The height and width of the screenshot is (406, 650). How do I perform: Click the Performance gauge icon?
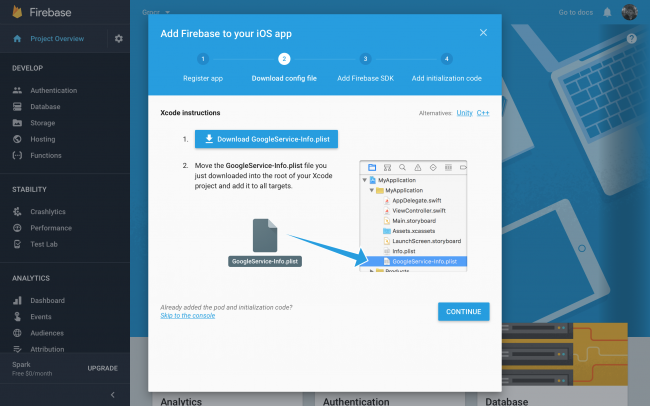point(17,228)
